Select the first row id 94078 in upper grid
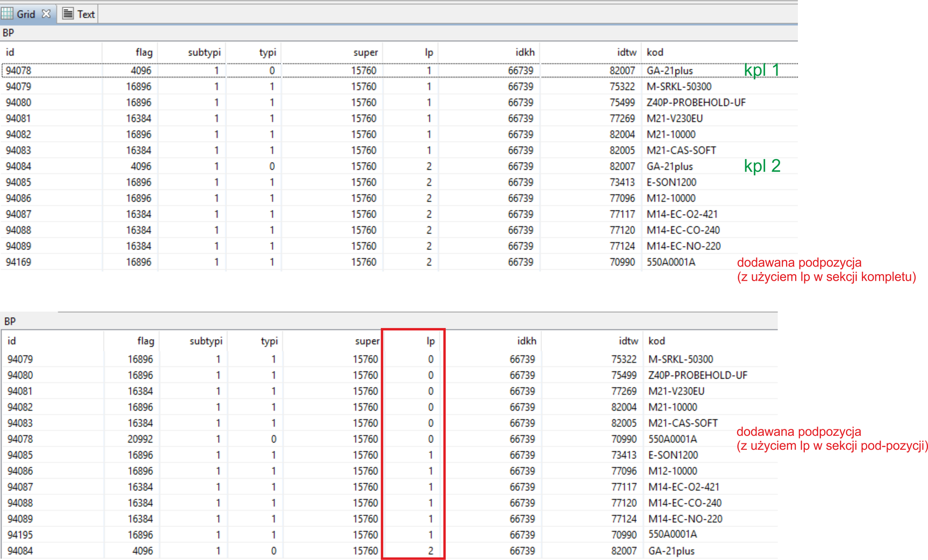The width and height of the screenshot is (928, 560). (x=18, y=70)
